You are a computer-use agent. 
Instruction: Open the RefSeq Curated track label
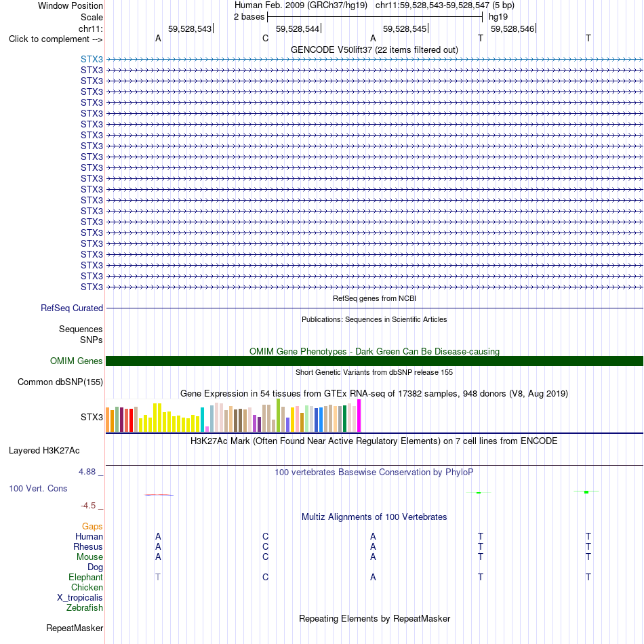pyautogui.click(x=72, y=308)
